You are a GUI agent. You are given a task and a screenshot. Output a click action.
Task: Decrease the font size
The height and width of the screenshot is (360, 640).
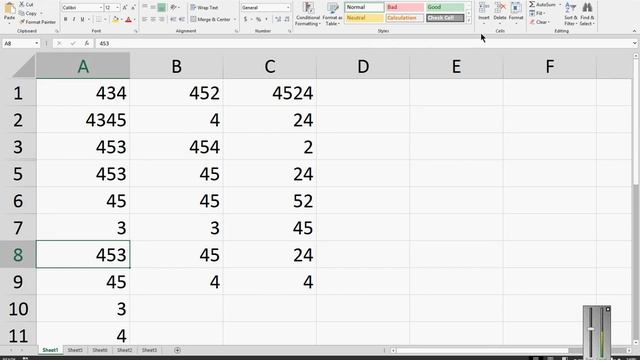click(x=133, y=8)
